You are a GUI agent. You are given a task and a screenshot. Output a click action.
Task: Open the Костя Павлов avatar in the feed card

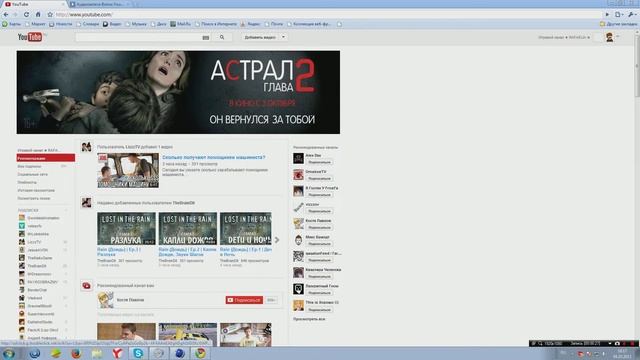click(x=106, y=300)
